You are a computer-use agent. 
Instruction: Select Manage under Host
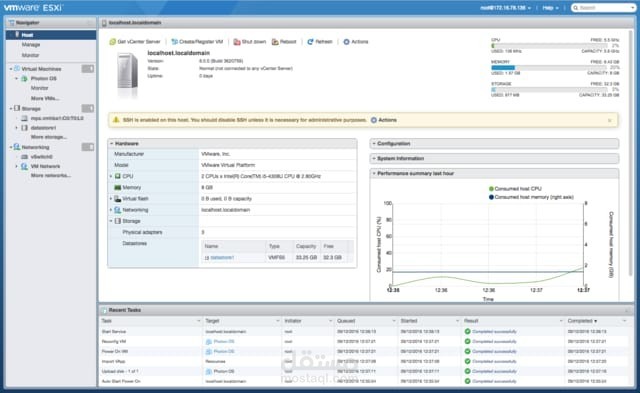pos(31,44)
